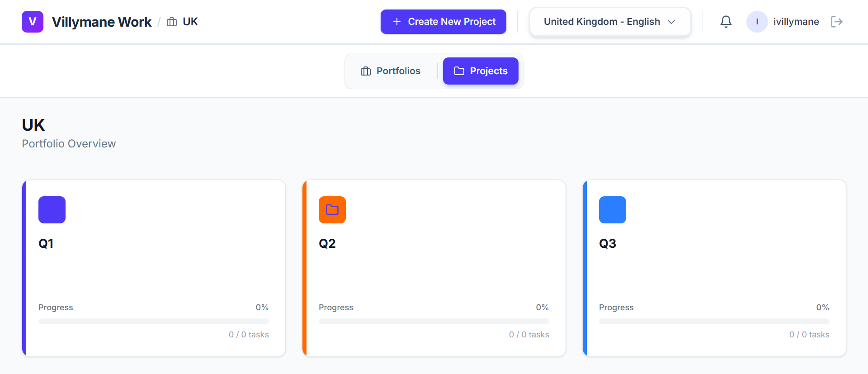The width and height of the screenshot is (868, 374).
Task: Click the folder icon inside the Projects tab
Action: [459, 71]
